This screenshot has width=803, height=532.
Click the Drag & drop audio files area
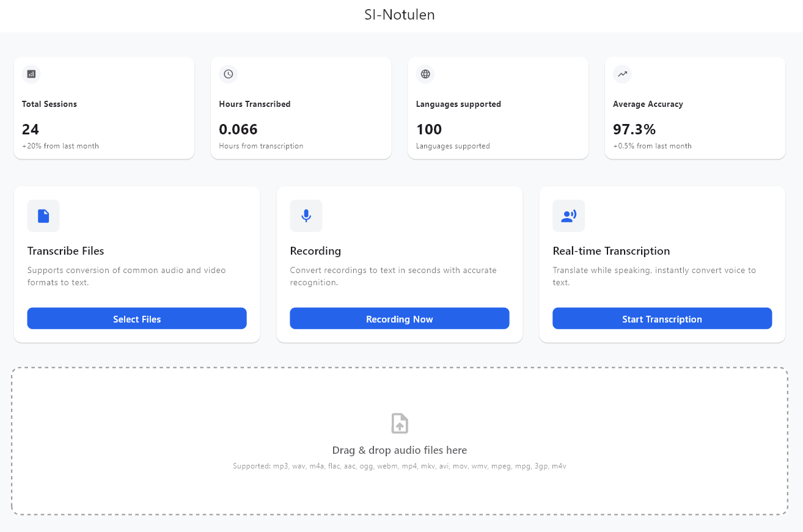click(x=399, y=450)
